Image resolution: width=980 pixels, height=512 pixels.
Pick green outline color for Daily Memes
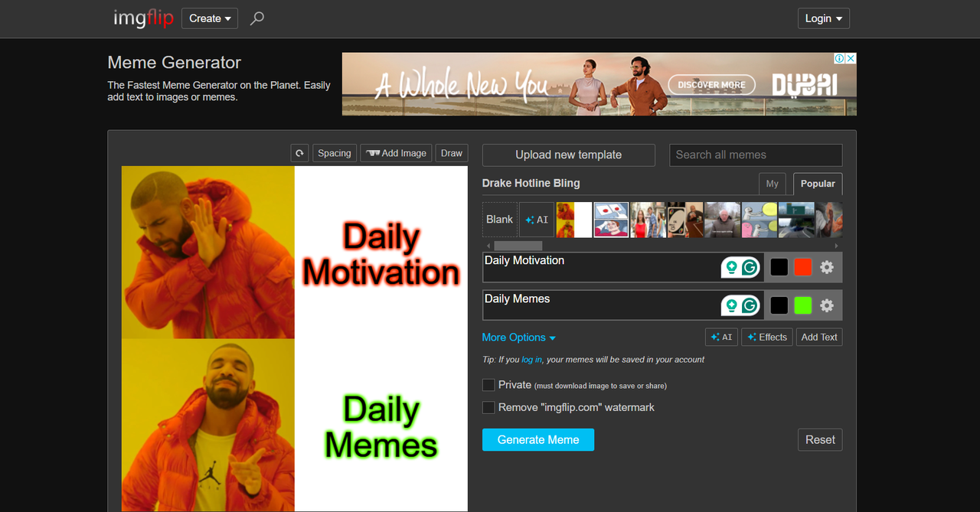click(802, 305)
